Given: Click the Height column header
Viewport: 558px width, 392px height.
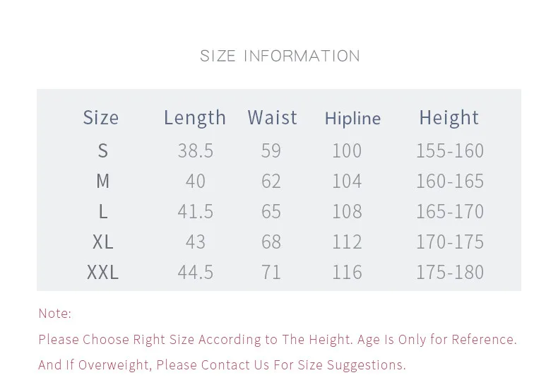Looking at the screenshot, I should (x=449, y=118).
